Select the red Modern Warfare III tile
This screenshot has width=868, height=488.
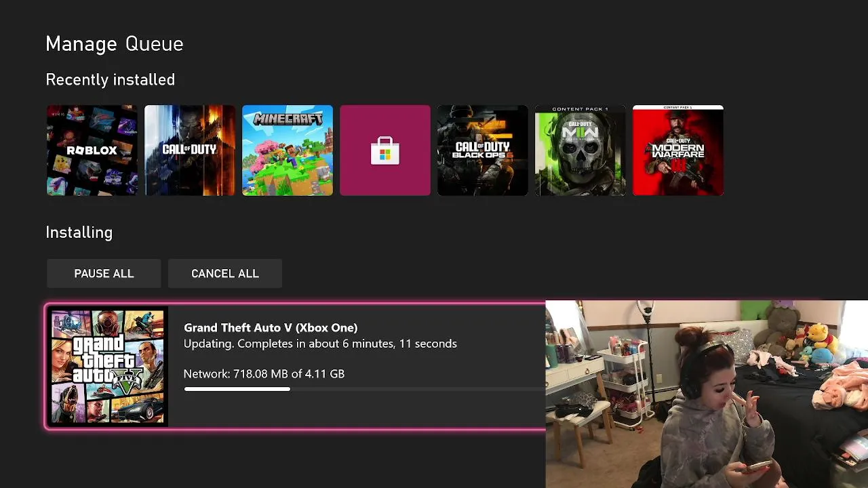(x=677, y=150)
